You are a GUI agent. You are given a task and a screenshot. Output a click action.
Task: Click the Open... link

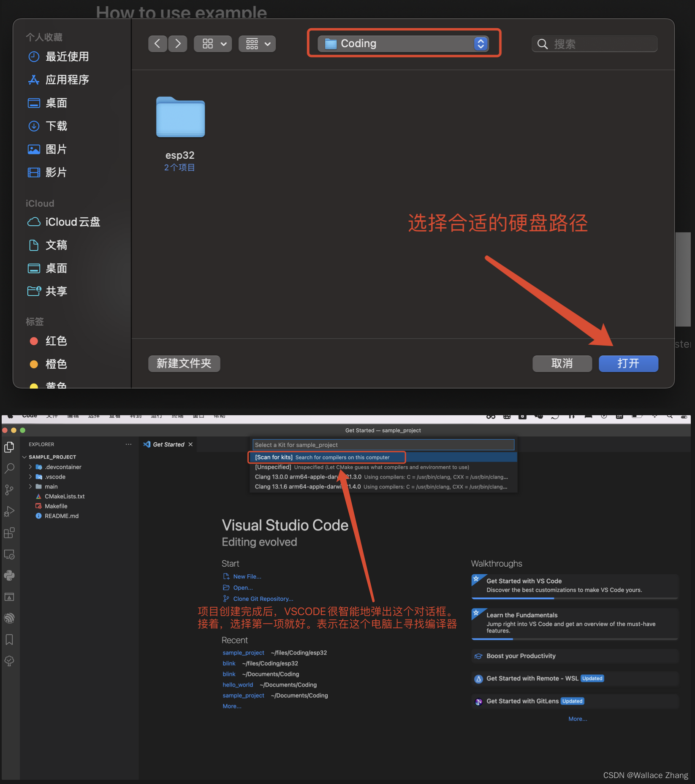tap(243, 587)
